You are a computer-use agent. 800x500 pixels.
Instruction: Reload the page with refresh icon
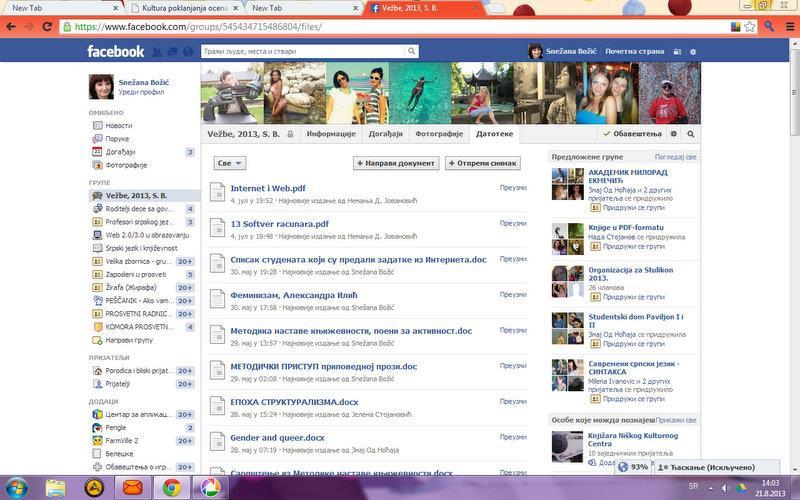point(47,27)
